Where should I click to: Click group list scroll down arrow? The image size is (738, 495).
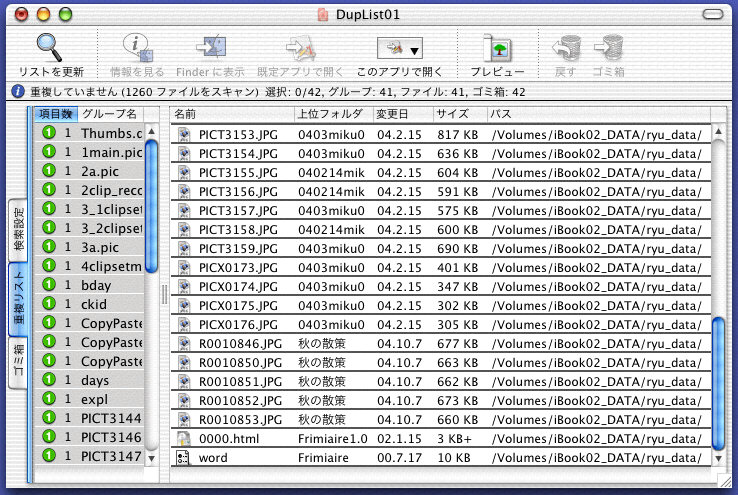[152, 458]
